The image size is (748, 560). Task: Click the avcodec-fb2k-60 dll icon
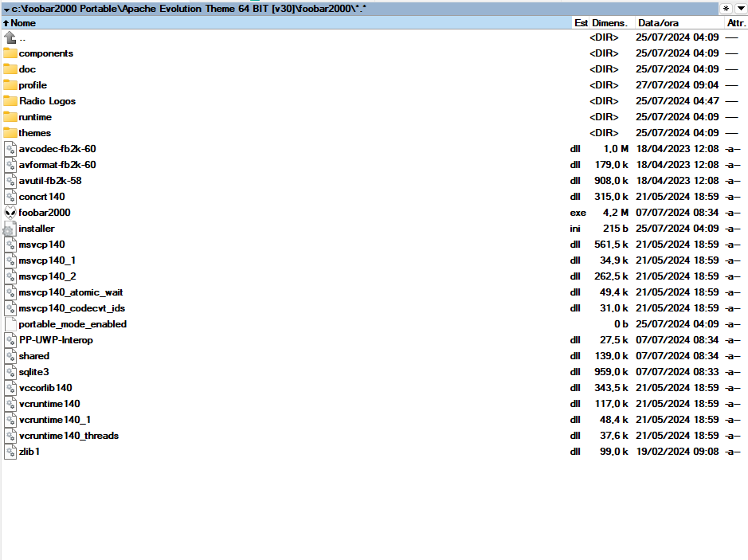click(10, 149)
